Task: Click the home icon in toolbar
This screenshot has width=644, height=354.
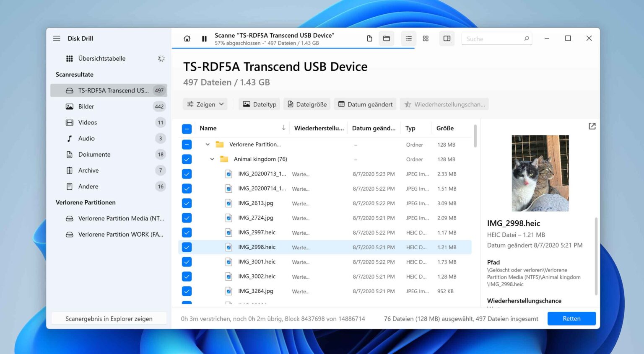Action: [187, 39]
